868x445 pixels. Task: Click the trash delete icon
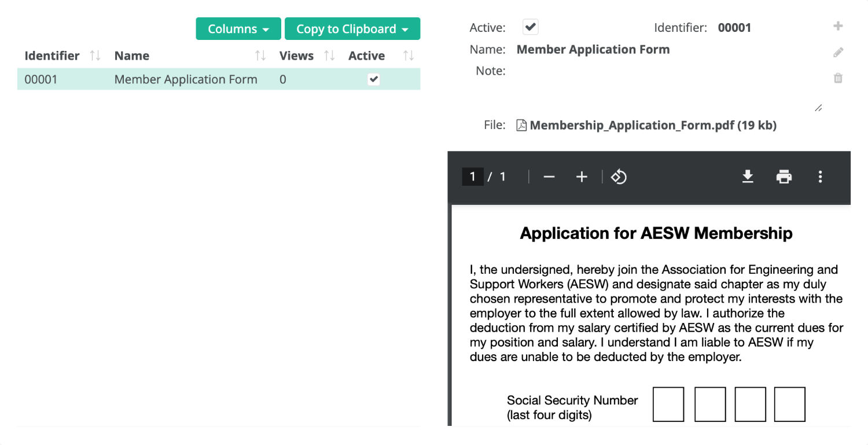tap(838, 78)
